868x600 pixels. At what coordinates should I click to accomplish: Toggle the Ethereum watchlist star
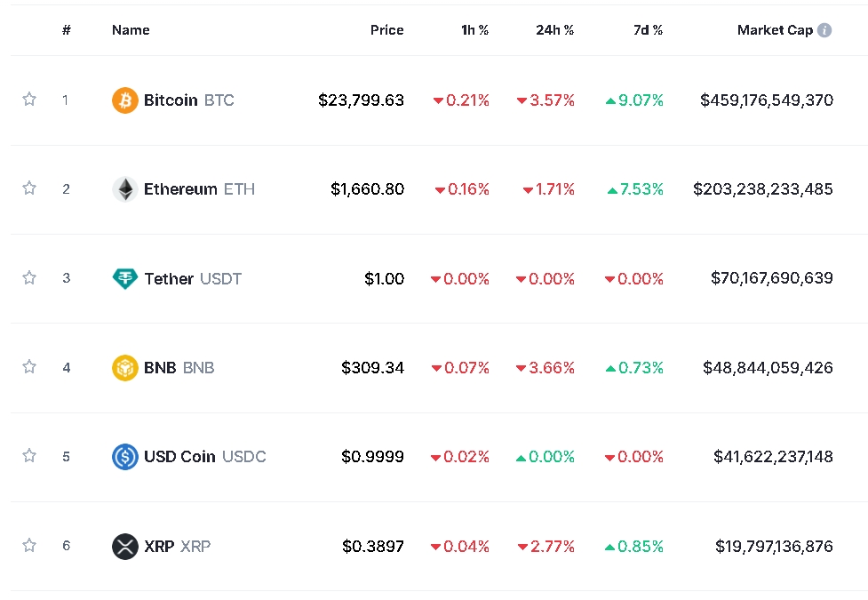(x=29, y=188)
